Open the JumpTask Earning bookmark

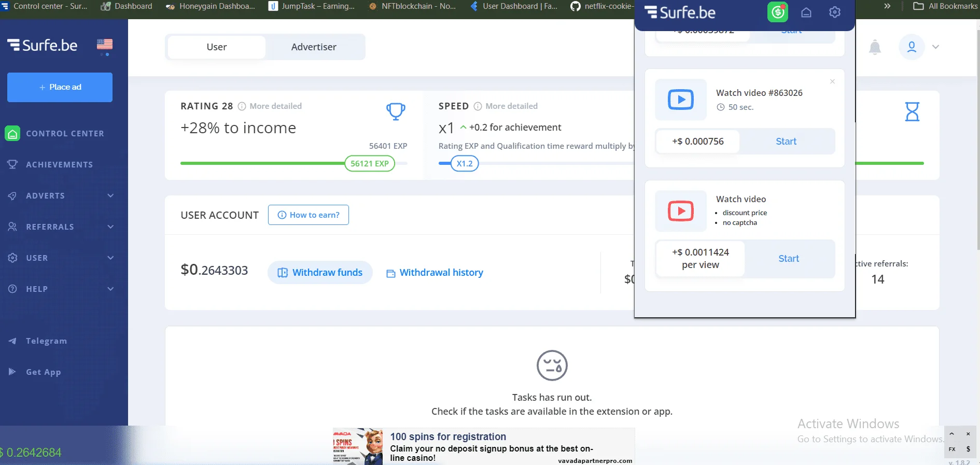(x=312, y=6)
